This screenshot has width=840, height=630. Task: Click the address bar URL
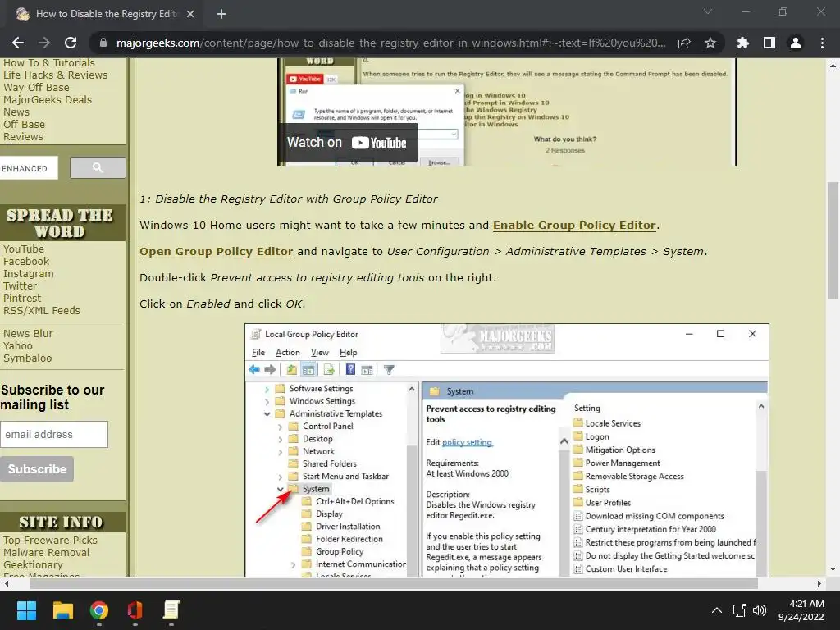tap(390, 43)
